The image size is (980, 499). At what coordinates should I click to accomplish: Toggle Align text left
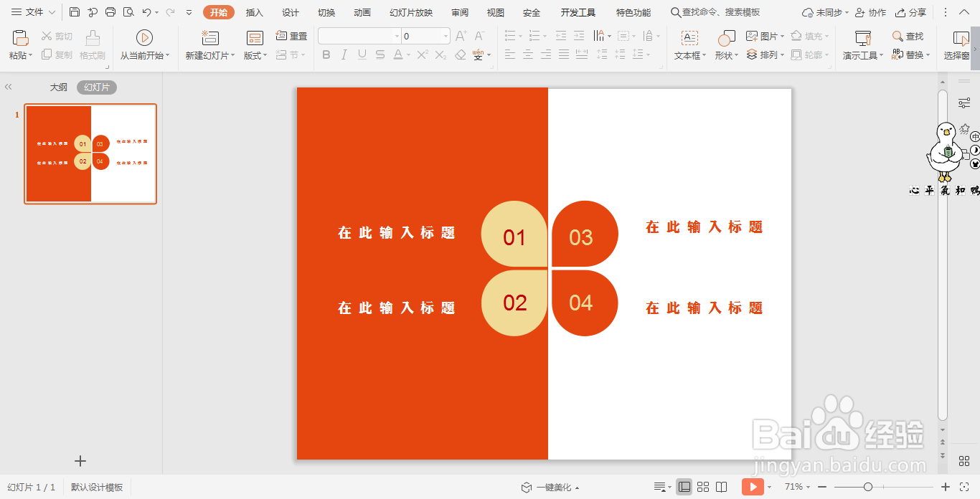(510, 54)
